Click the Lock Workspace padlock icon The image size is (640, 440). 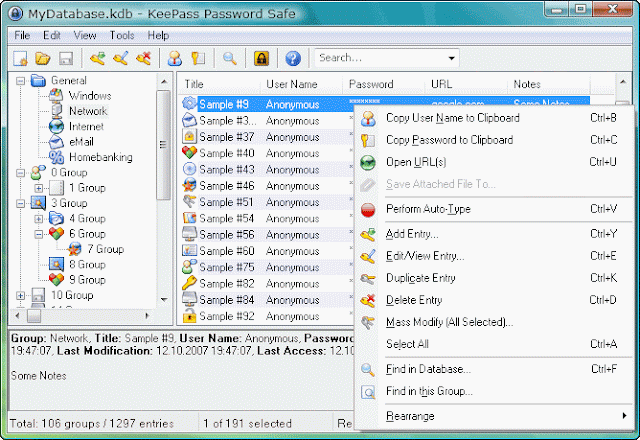point(261,58)
